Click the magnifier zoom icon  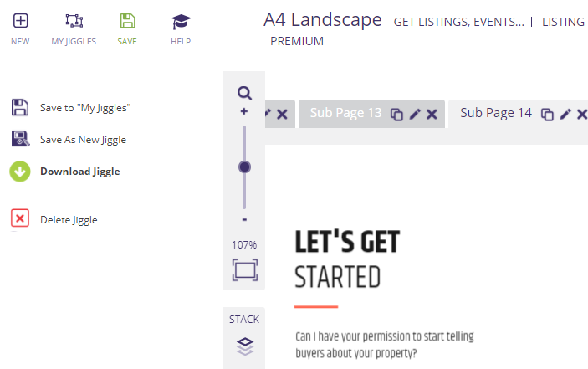(x=244, y=93)
